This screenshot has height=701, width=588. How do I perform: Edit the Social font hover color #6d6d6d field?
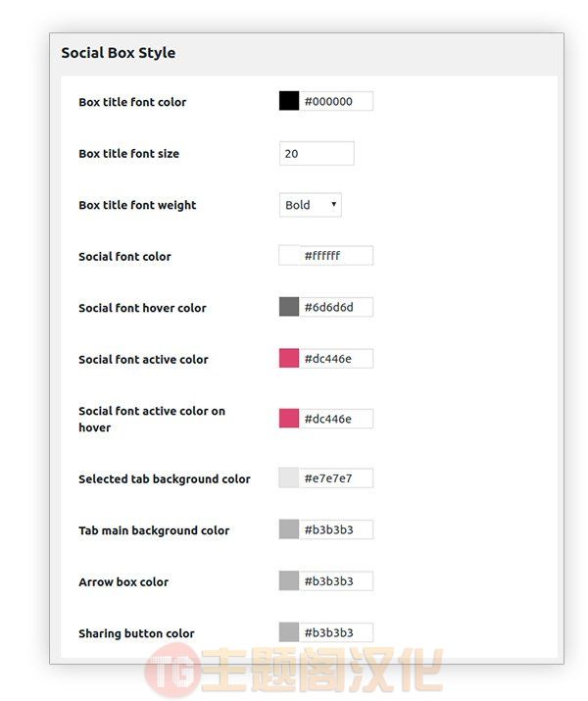coord(336,307)
